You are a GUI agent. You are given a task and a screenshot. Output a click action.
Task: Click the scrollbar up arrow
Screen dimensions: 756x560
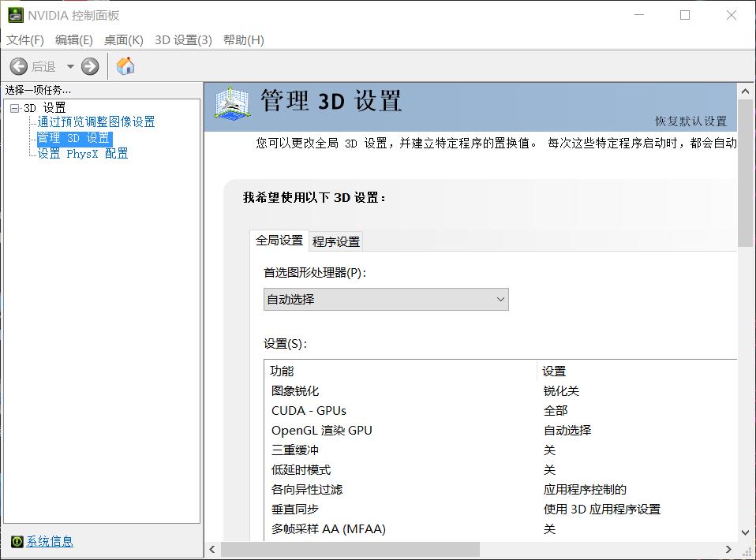(x=743, y=90)
